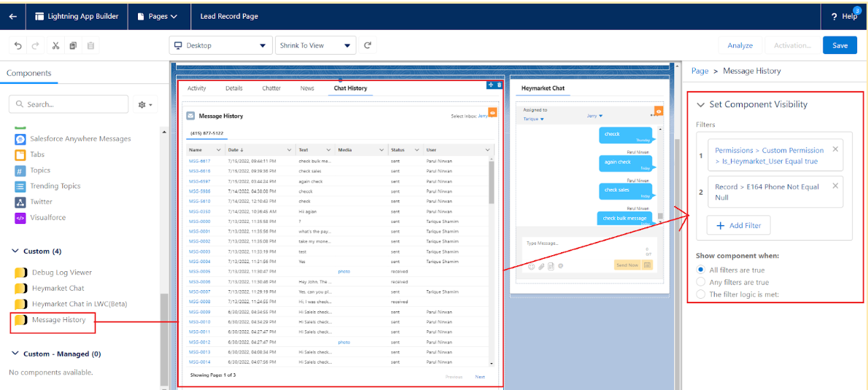The width and height of the screenshot is (868, 390).
Task: Click the Visualforce component icon
Action: pyautogui.click(x=20, y=218)
